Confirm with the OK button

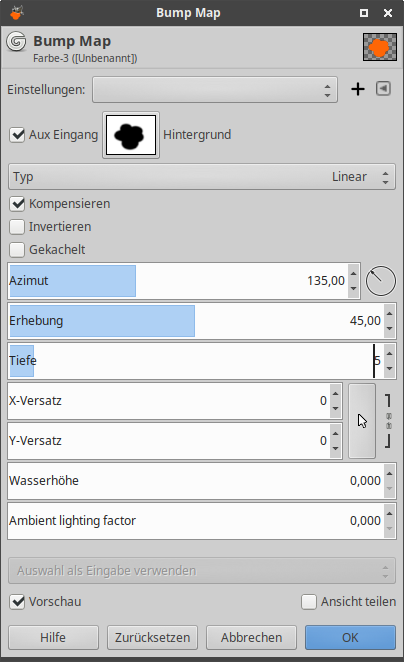tap(350, 637)
